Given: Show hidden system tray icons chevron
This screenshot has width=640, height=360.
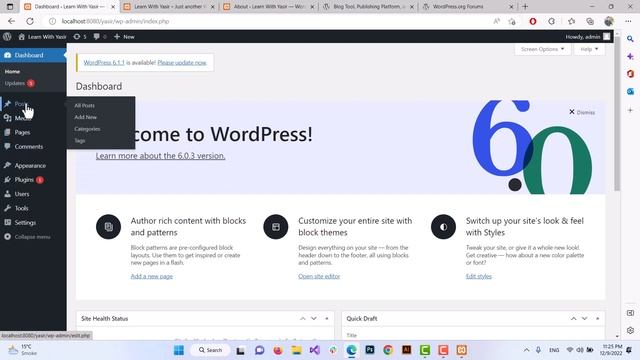Looking at the screenshot, I should pos(527,350).
